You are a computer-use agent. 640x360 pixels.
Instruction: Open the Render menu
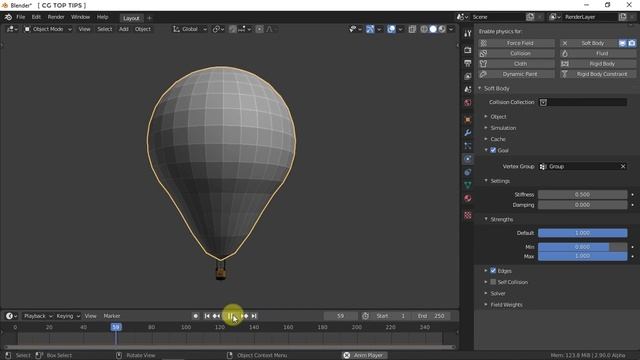pos(56,17)
